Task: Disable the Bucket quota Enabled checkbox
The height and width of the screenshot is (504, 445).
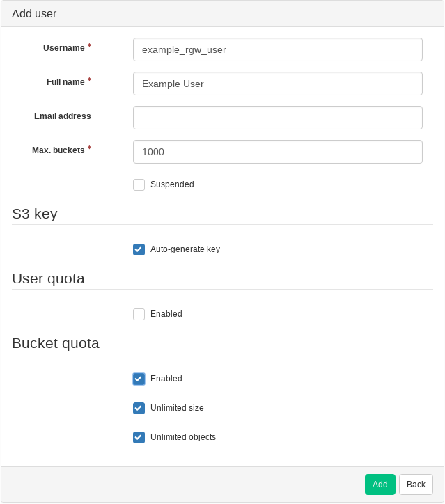Action: pos(139,379)
